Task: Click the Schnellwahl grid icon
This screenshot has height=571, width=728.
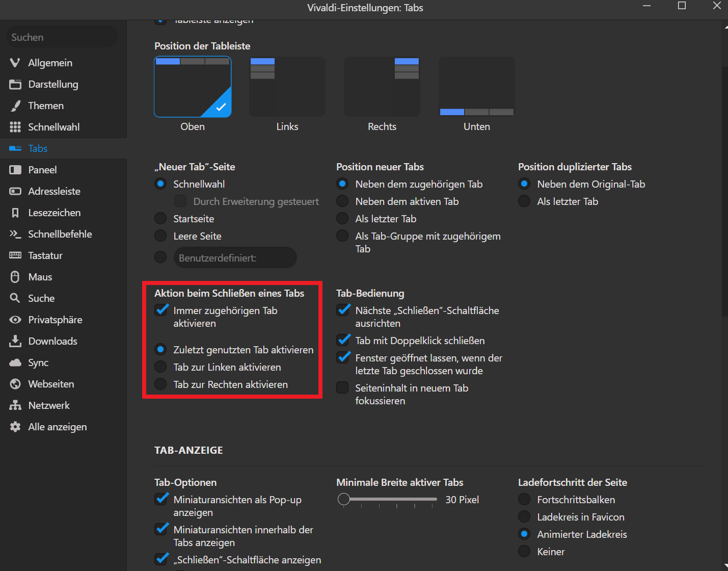Action: pos(15,127)
